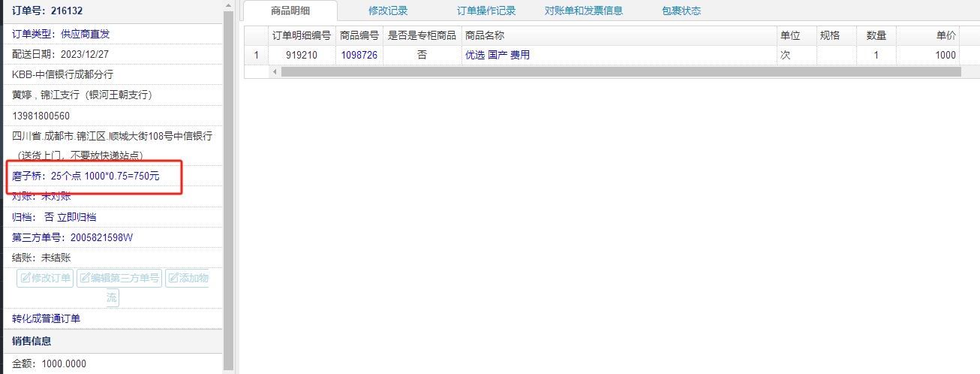Viewport: 980px width, 374px height.
Task: Click the pencil icon in 修改订单
Action: tap(26, 278)
